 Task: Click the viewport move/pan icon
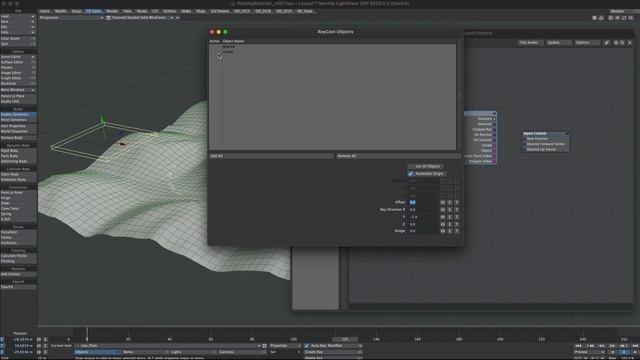618,18
